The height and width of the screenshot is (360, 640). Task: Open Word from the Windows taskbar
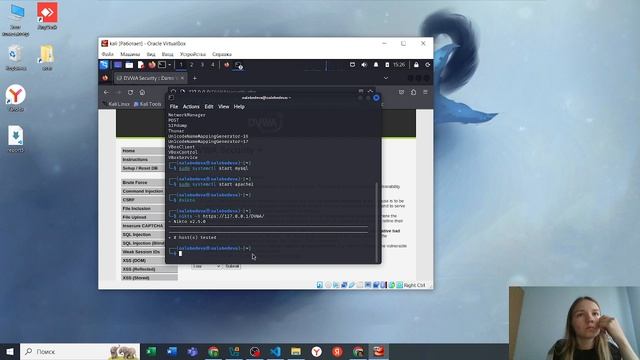tap(172, 351)
